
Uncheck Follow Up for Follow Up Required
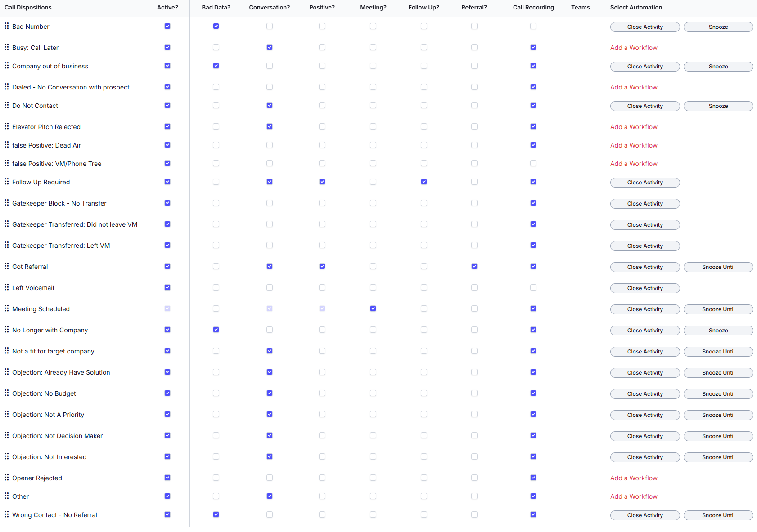click(x=424, y=182)
